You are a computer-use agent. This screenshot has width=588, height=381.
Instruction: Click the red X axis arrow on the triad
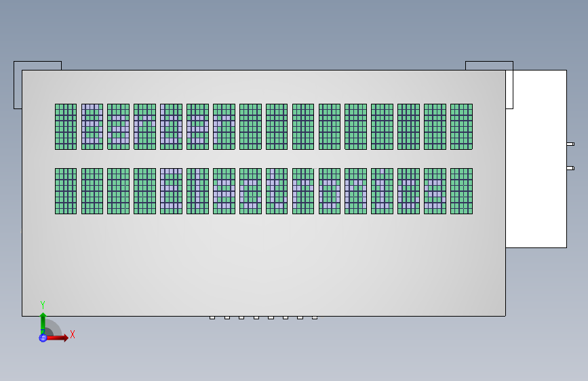[x=57, y=338]
